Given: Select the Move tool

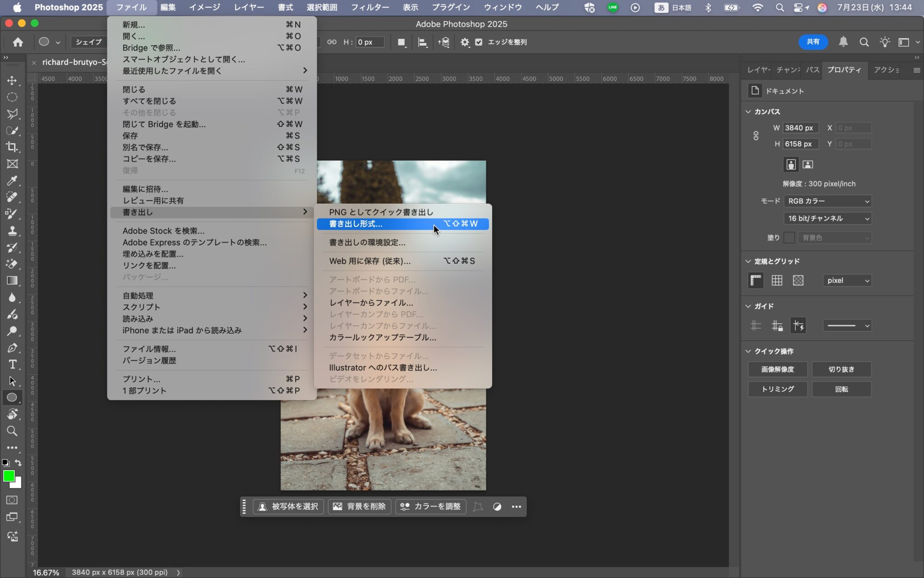Looking at the screenshot, I should tap(12, 81).
